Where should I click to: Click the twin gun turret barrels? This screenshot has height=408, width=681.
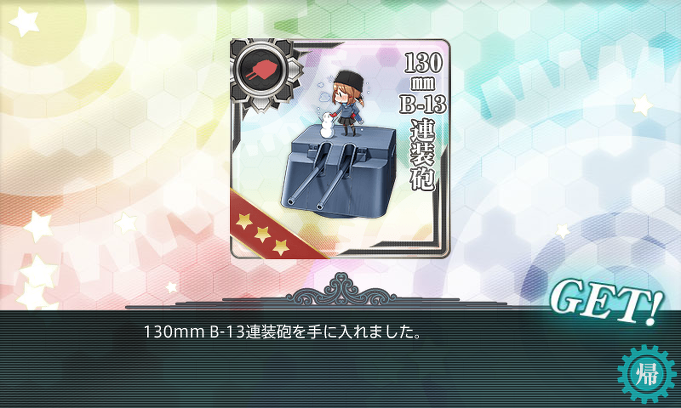[318, 176]
